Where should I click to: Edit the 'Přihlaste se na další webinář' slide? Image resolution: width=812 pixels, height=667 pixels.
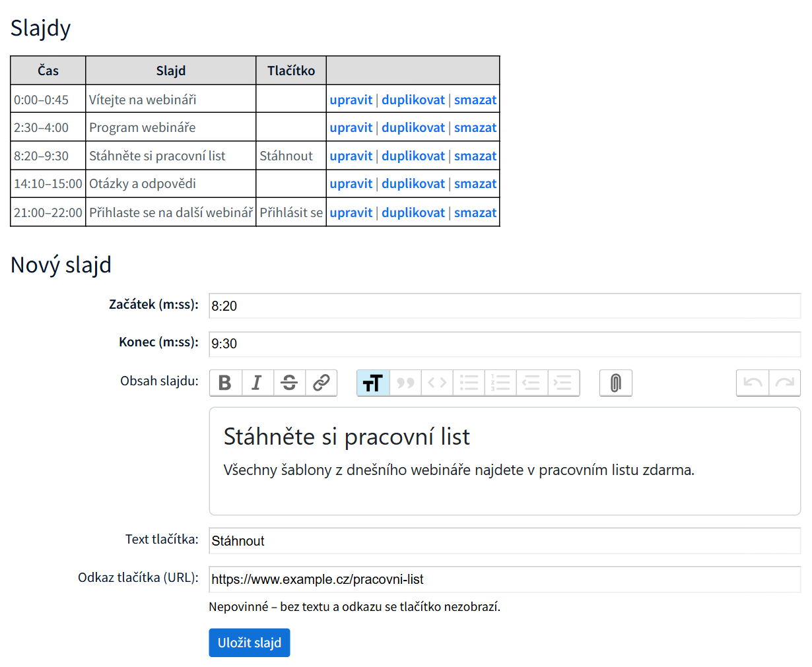point(351,212)
